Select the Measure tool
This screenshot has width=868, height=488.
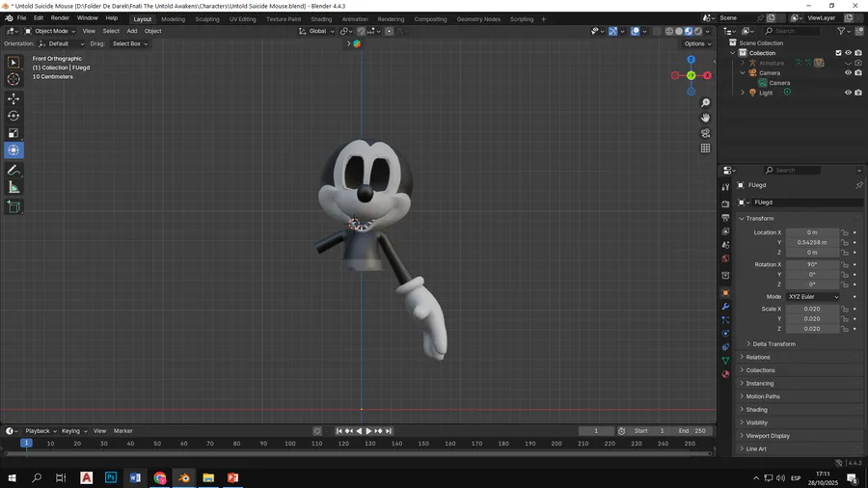[x=14, y=187]
